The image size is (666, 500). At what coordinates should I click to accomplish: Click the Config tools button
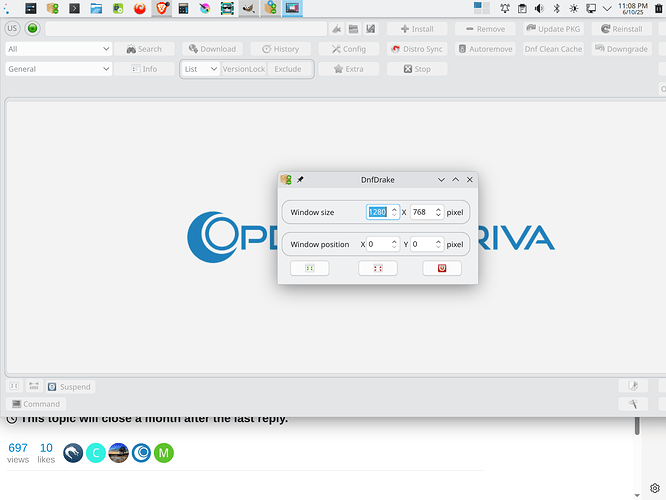pos(349,49)
